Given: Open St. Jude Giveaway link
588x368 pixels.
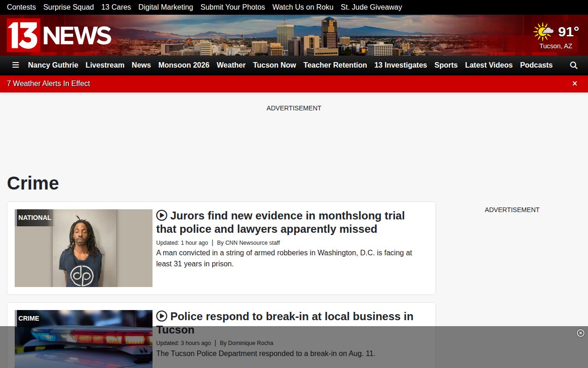Looking at the screenshot, I should point(371,7).
